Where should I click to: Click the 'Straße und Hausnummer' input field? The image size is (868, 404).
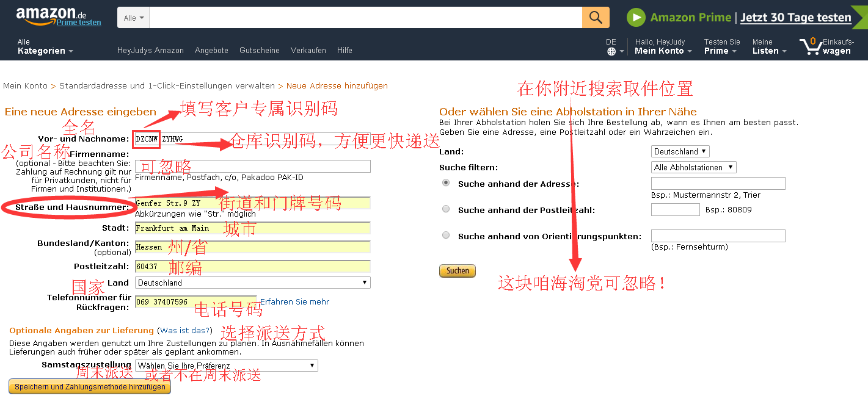click(252, 203)
